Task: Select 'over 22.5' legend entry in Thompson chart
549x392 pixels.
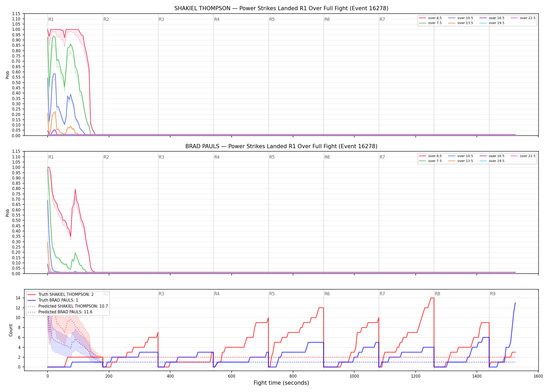Action: (x=523, y=18)
